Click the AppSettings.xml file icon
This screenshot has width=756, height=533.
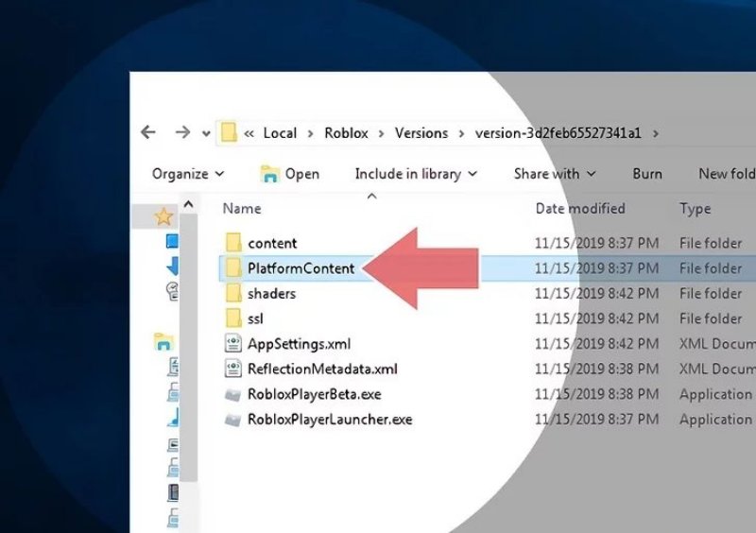[233, 343]
